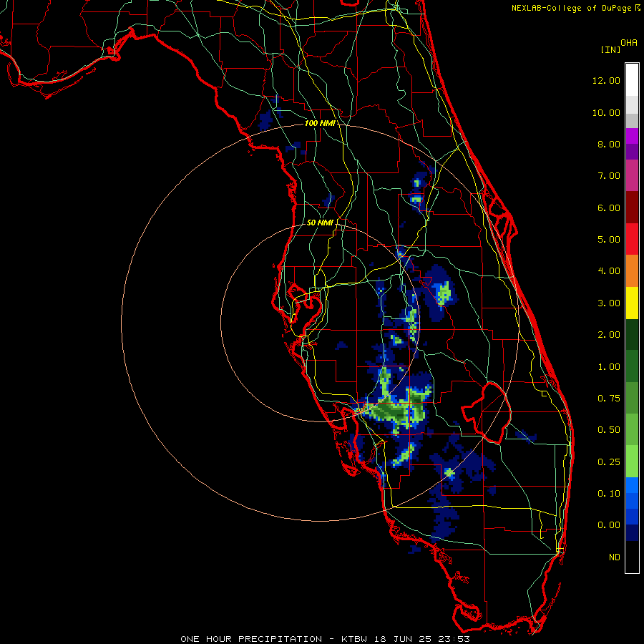644x644 pixels.
Task: Click the 0.10 legend value
Action: coord(609,494)
